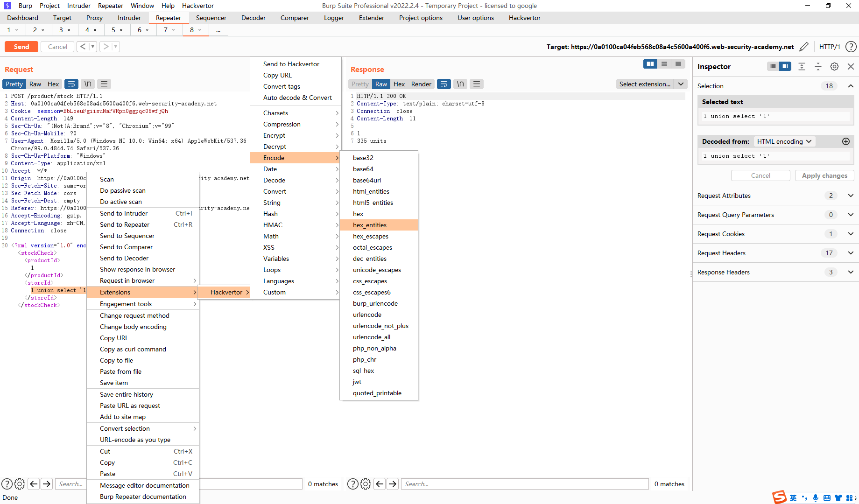Go to previous request search match
The image size is (859, 504).
(34, 484)
